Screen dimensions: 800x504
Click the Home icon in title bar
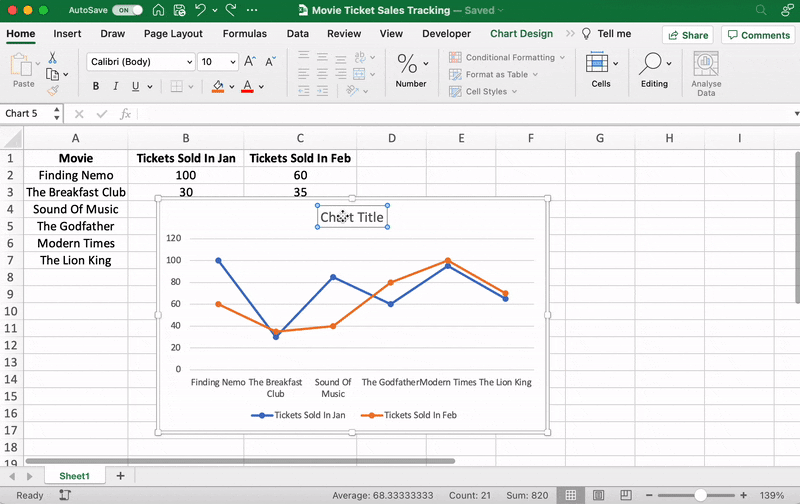coord(159,10)
